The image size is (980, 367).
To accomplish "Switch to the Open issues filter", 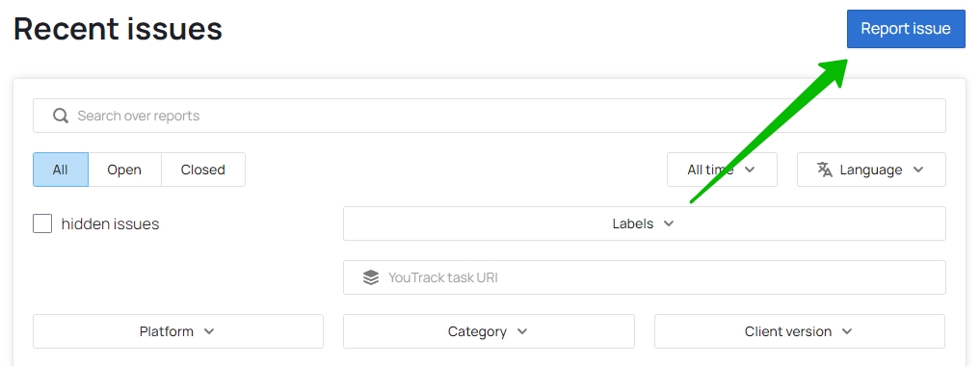I will coord(124,170).
